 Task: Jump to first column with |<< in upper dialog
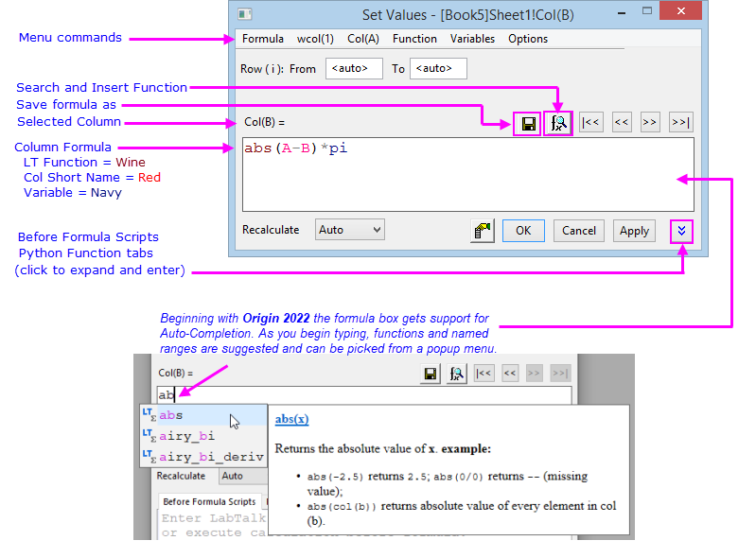[591, 123]
